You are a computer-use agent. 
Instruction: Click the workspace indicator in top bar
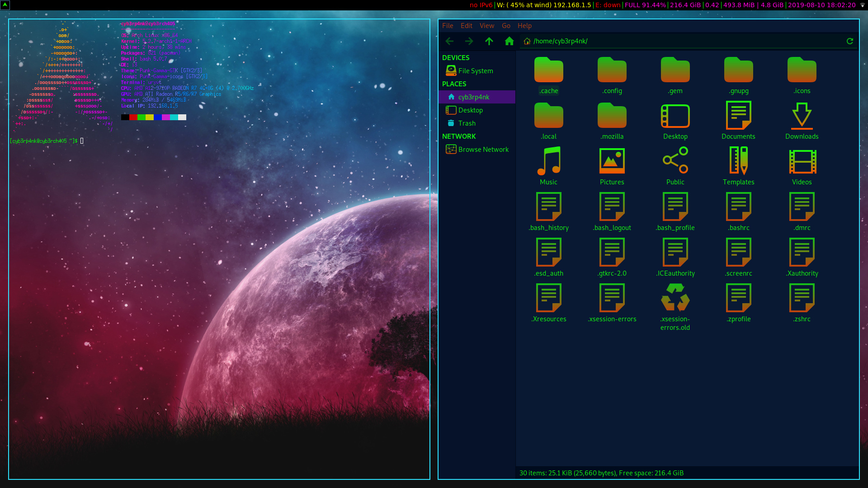5,5
